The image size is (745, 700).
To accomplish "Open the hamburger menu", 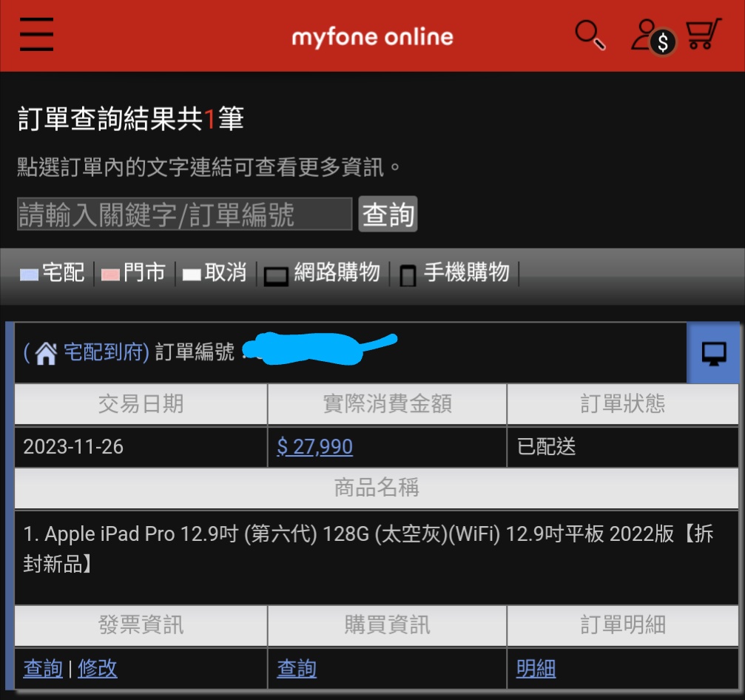I will 36,35.
